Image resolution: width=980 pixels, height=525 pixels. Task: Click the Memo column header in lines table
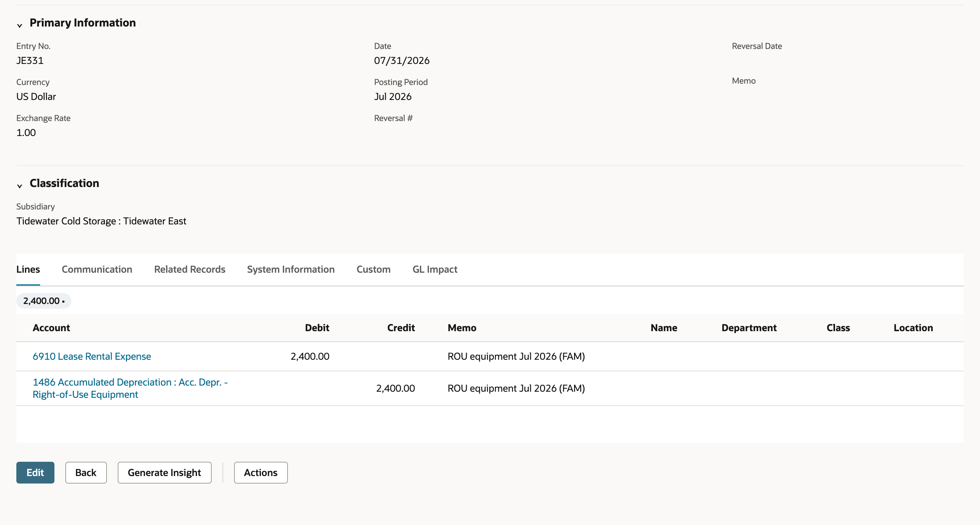click(462, 328)
